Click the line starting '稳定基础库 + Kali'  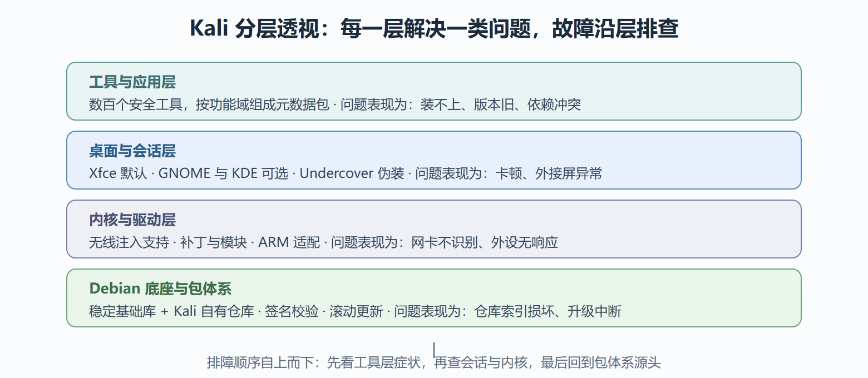point(355,311)
